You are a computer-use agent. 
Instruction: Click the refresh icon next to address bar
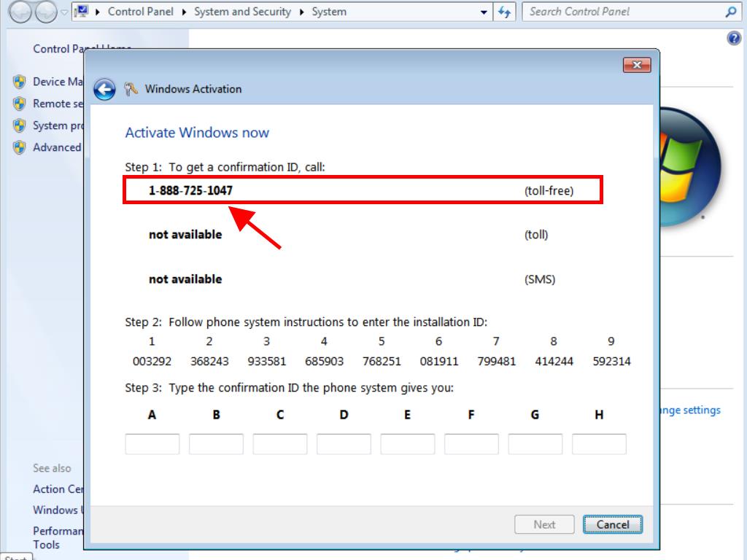click(505, 12)
